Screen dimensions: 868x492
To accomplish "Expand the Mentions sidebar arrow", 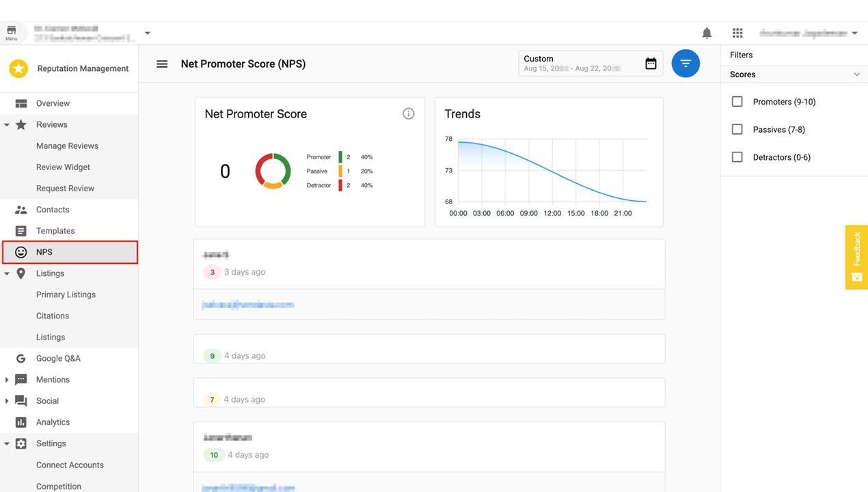I will point(7,380).
